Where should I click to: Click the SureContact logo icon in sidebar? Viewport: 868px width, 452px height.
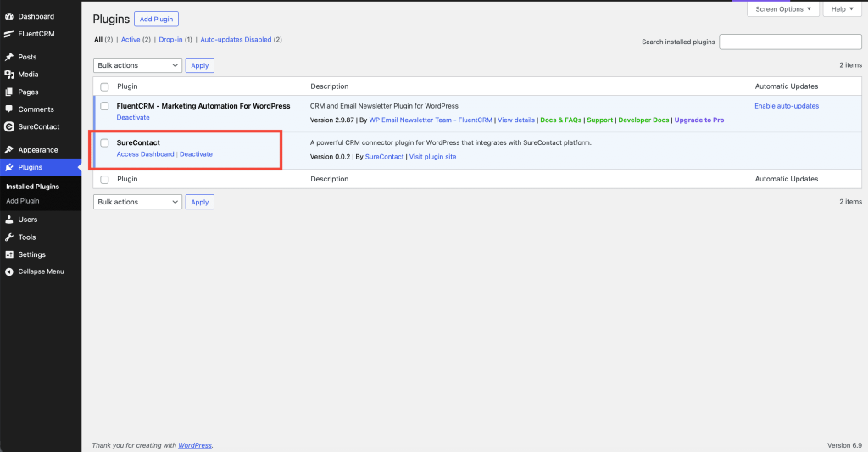pos(8,126)
